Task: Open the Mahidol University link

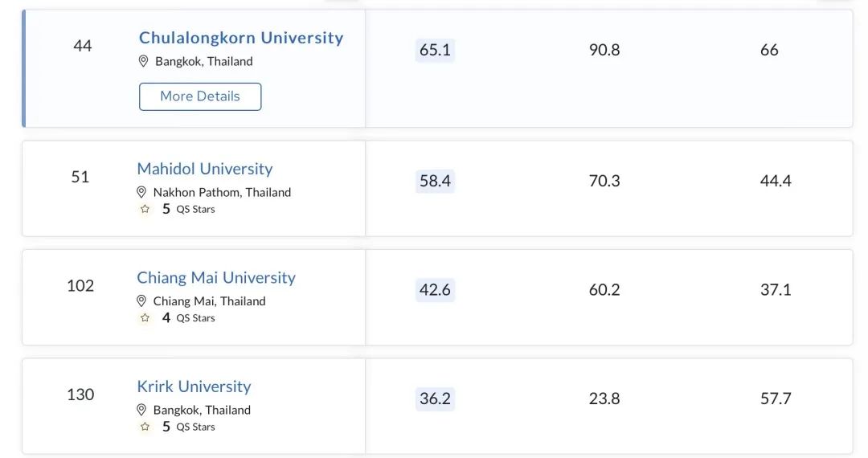Action: [204, 169]
